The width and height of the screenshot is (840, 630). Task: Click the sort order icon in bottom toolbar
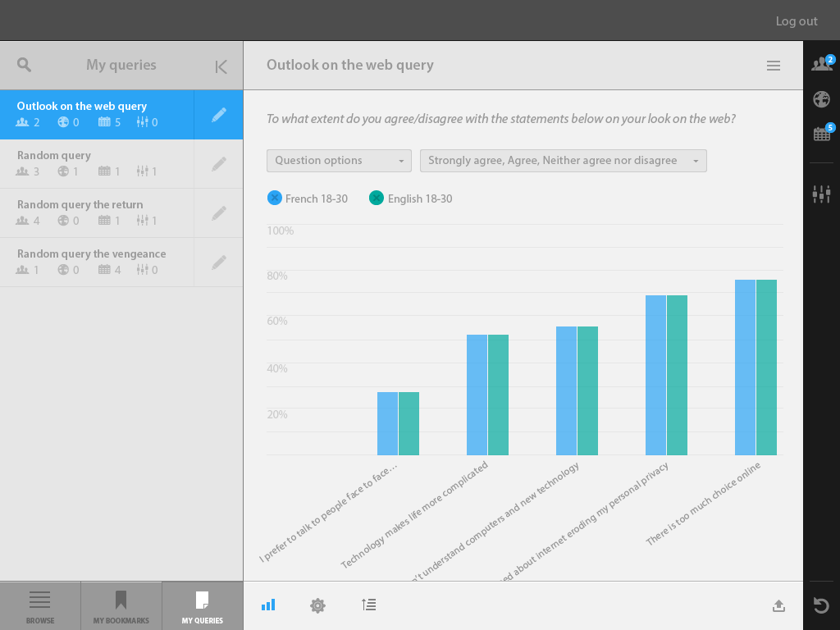coord(368,605)
